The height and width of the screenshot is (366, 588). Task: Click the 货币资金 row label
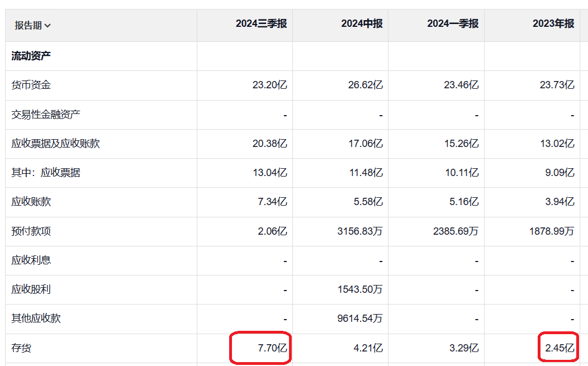point(31,85)
